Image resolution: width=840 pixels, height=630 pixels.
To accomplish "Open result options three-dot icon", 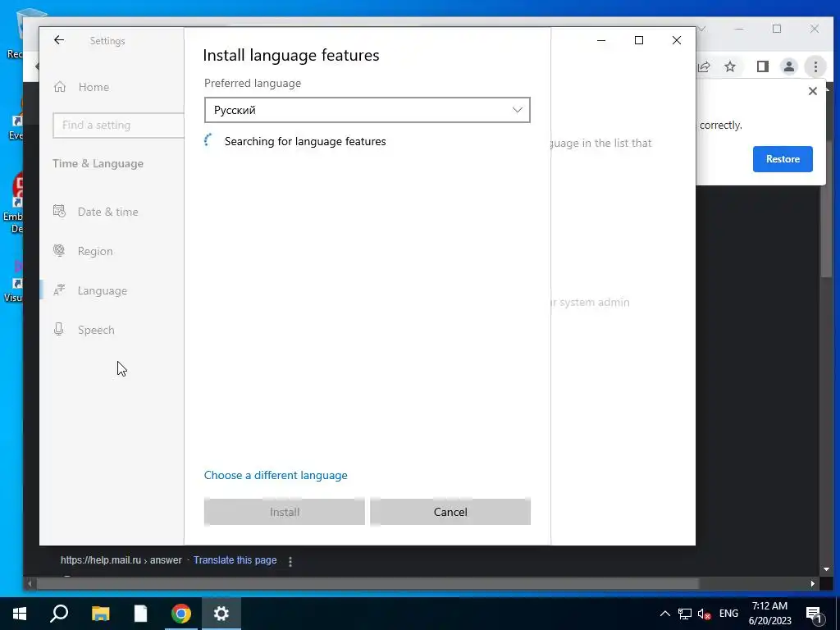I will 290,561.
